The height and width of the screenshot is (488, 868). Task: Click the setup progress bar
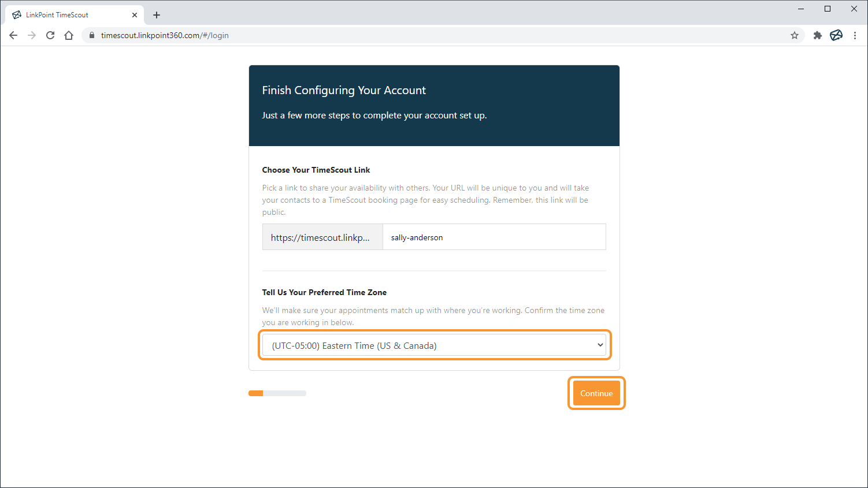click(x=277, y=393)
